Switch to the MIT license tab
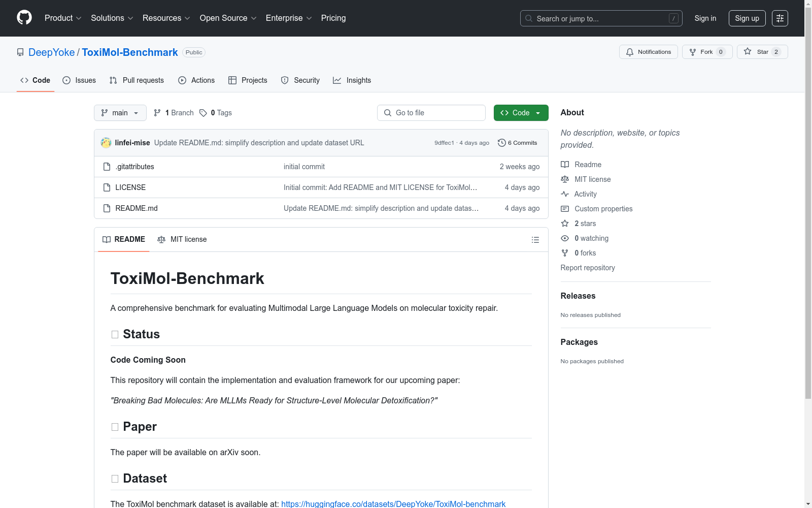 (182, 239)
